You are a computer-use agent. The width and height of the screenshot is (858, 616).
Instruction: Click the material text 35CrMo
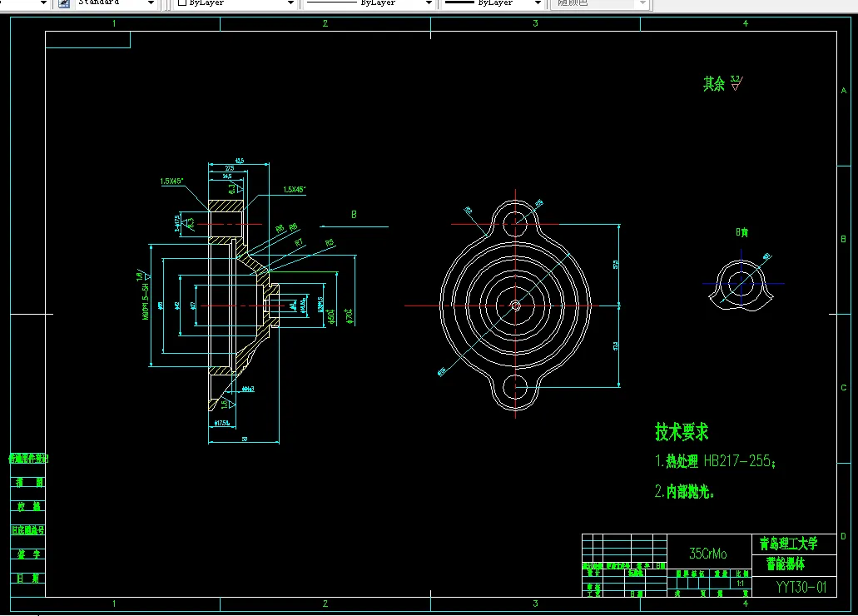(x=708, y=554)
